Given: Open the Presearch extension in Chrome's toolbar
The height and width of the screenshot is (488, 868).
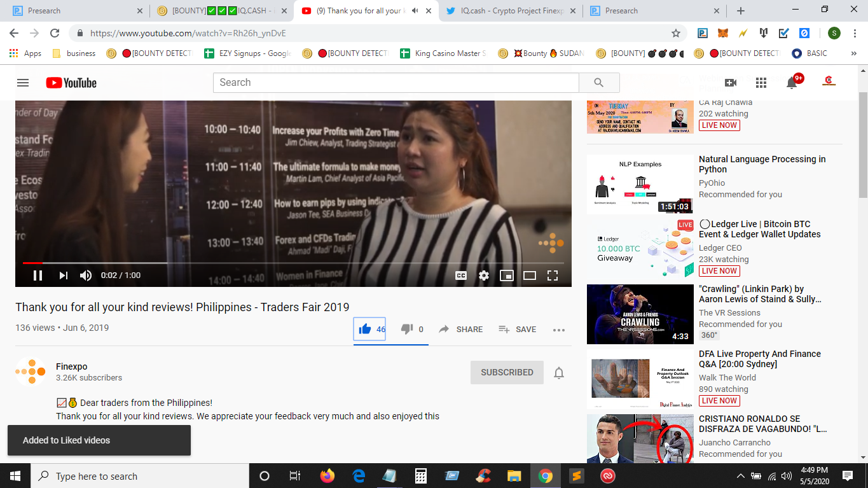Looking at the screenshot, I should [x=703, y=33].
